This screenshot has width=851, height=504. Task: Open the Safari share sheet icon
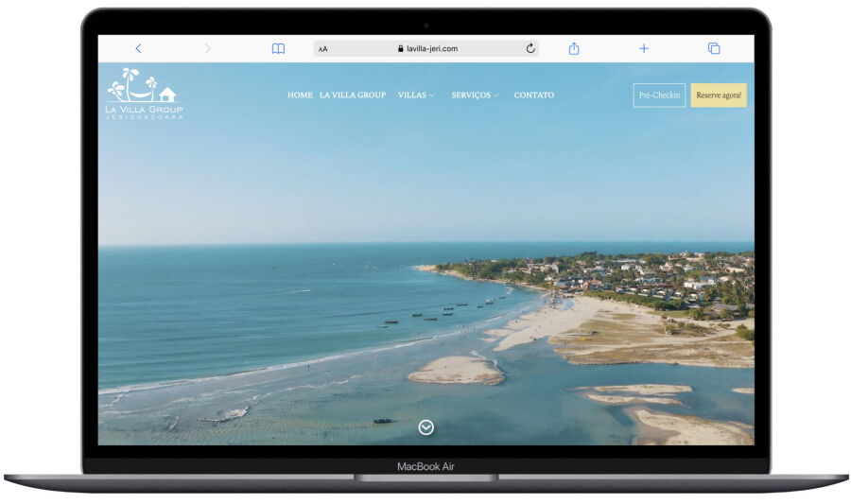tap(574, 48)
